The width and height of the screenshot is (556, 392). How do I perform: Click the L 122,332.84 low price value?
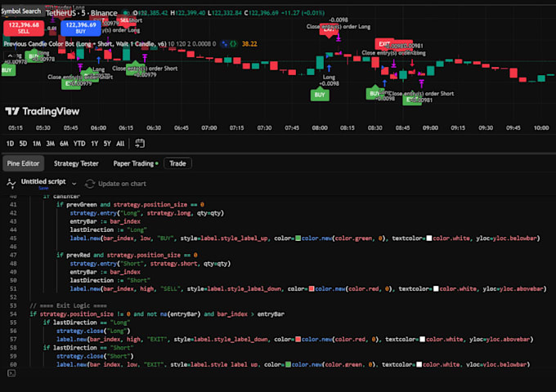click(225, 13)
